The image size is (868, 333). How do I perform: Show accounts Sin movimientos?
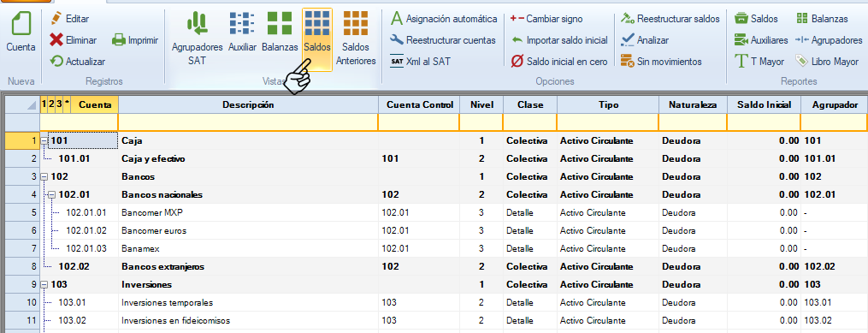coord(661,62)
